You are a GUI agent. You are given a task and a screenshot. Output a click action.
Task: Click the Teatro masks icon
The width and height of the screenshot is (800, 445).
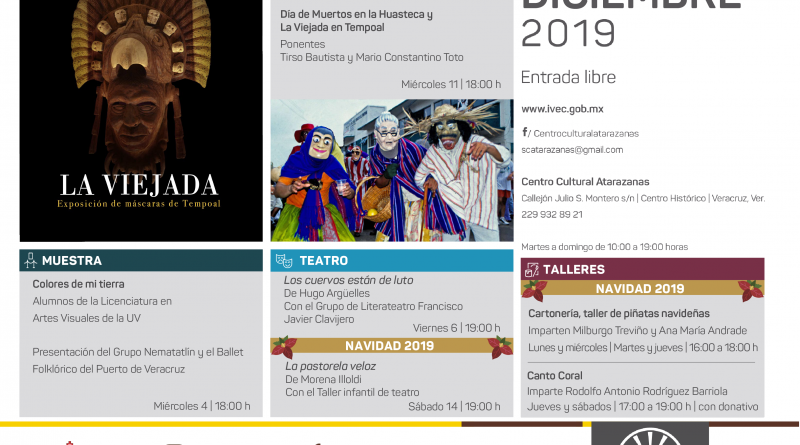[x=284, y=261]
